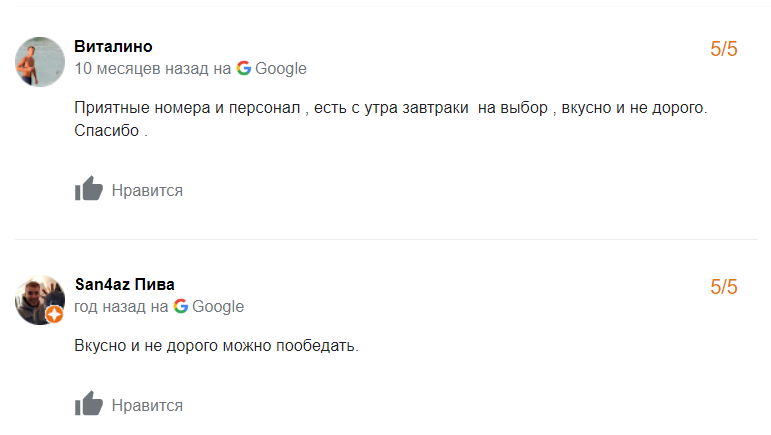Click the Google logo icon in San4az Пива's review

181,306
